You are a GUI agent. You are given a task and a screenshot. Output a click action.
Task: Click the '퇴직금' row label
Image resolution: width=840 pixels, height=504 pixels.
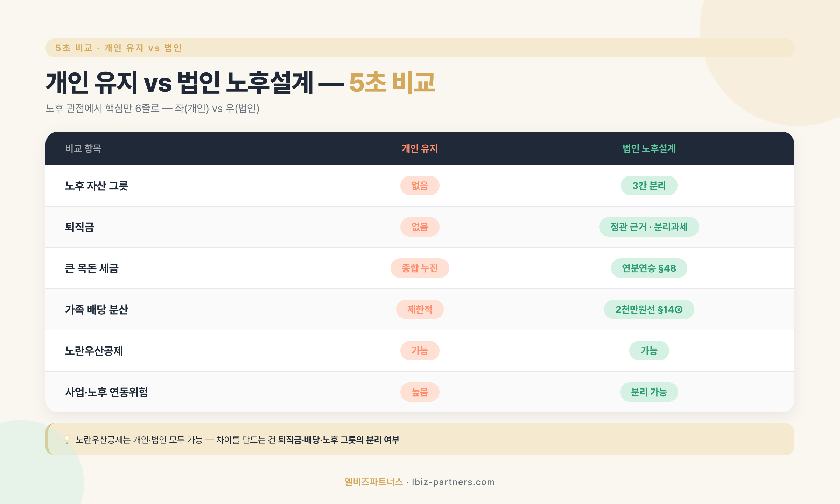79,227
